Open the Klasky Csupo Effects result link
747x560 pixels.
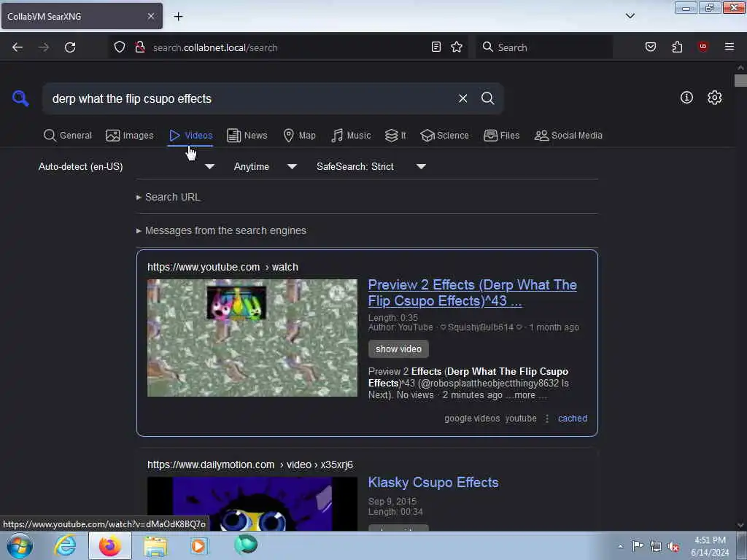[x=433, y=483]
